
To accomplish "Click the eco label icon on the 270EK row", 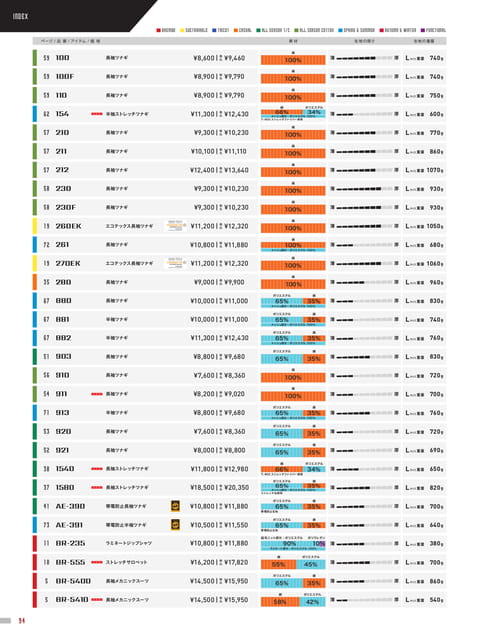I will pos(176,263).
